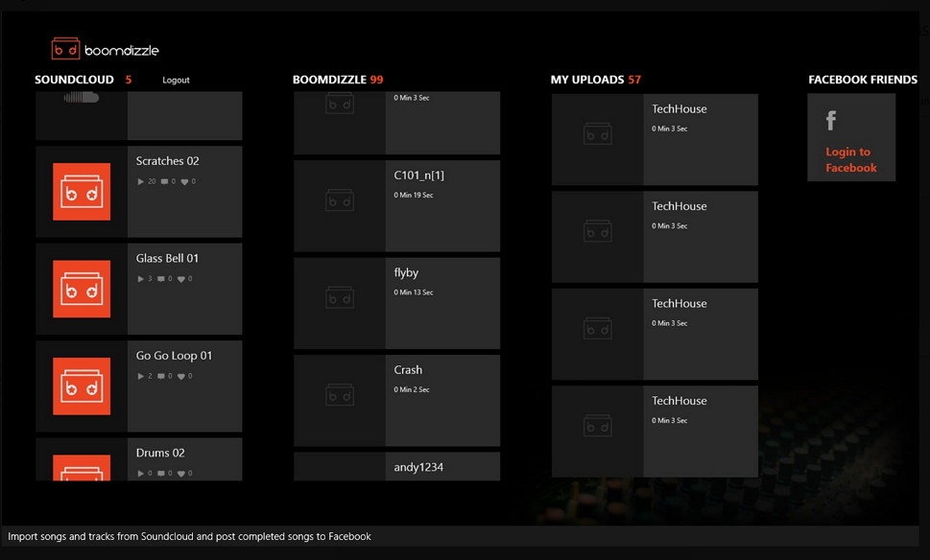Click the 0 Min 13 Sec duration
Viewport: 930px width, 560px height.
pyautogui.click(x=414, y=292)
